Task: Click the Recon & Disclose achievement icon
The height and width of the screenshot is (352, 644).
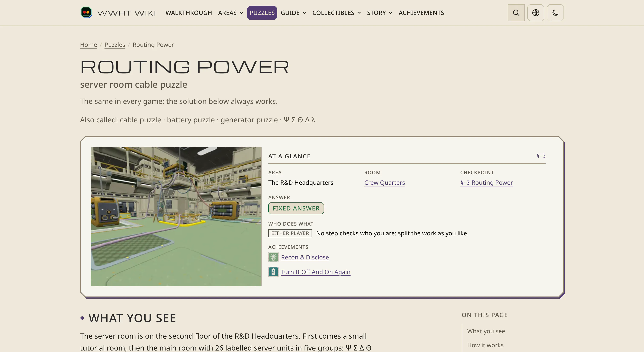Action: coord(273,257)
